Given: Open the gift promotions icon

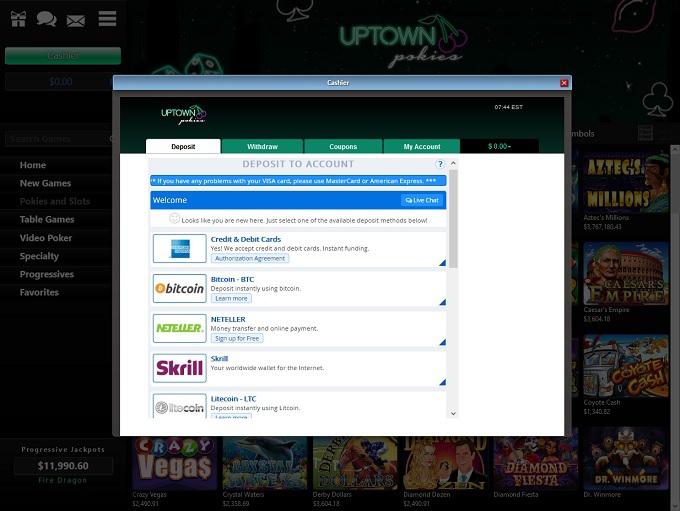Looking at the screenshot, I should tap(18, 19).
